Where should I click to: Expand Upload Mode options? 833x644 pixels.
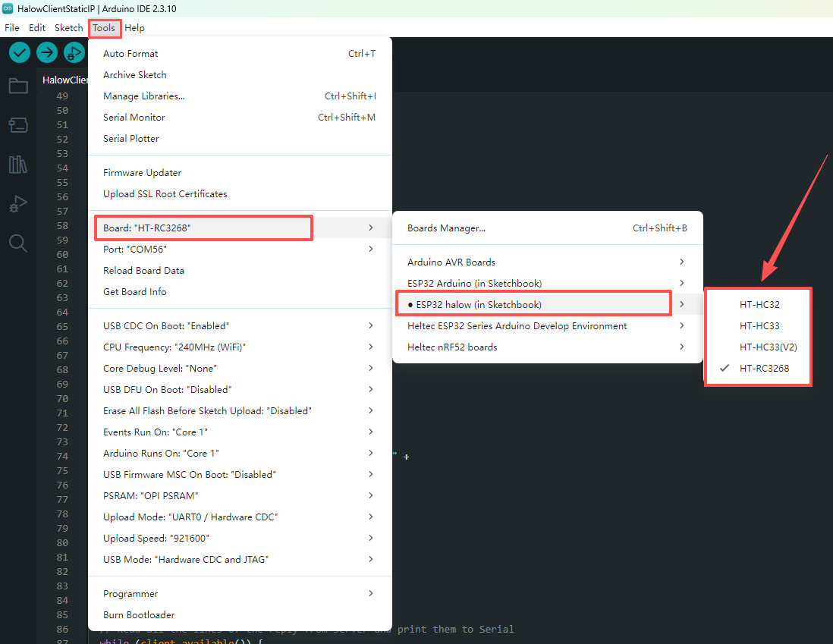240,517
